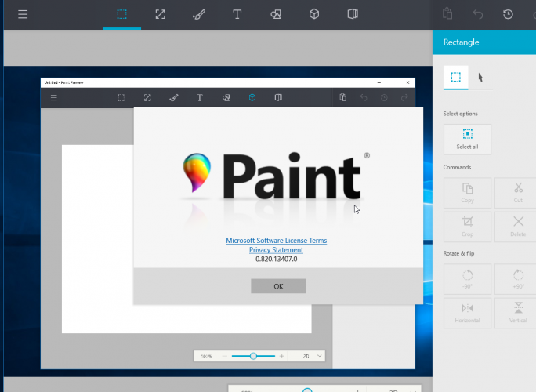This screenshot has height=392, width=536.
Task: Open the hamburger menu of the inner Paint Preview window
Action: tap(53, 98)
